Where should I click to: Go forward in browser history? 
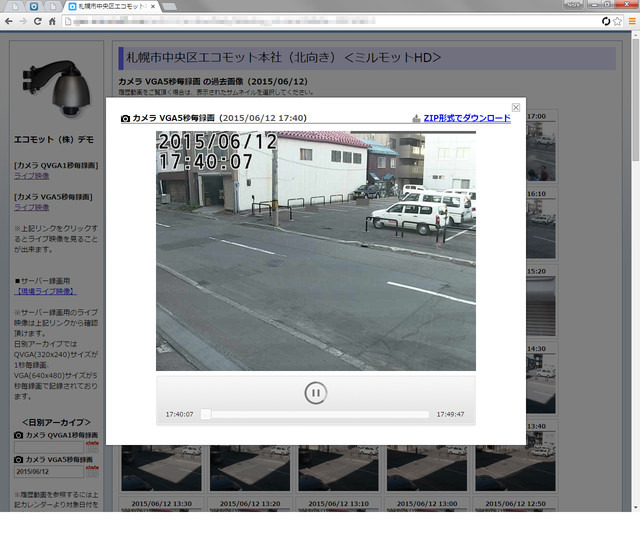coord(23,21)
